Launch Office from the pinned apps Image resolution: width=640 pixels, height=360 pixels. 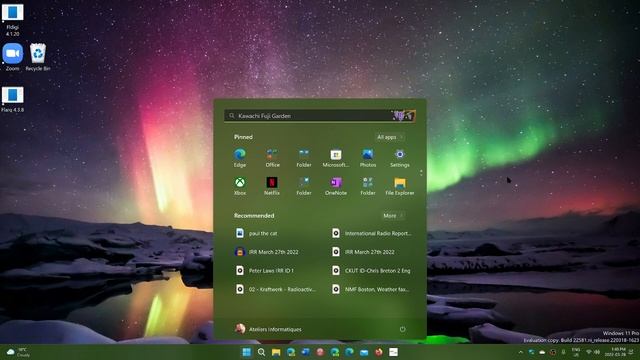pyautogui.click(x=272, y=158)
